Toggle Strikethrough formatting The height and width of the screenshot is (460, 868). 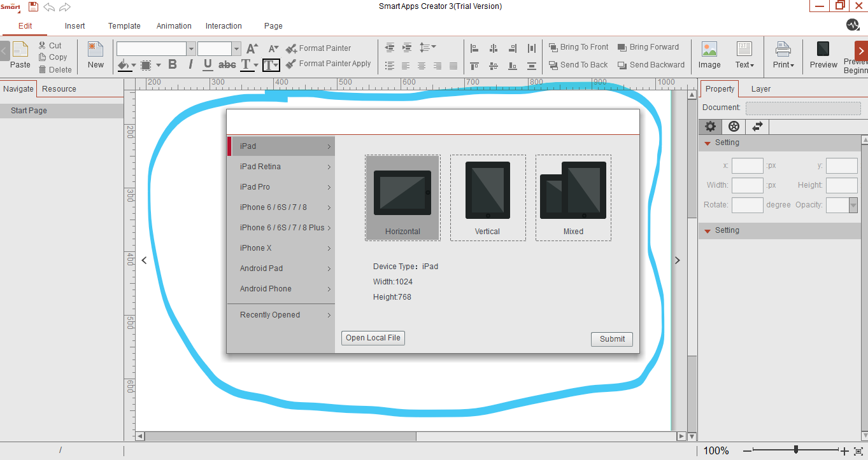[227, 65]
